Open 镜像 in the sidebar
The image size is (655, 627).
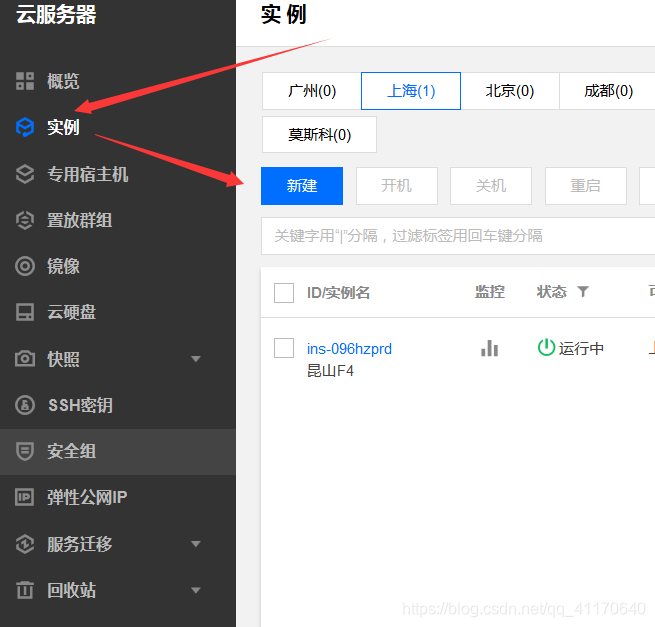[63, 266]
